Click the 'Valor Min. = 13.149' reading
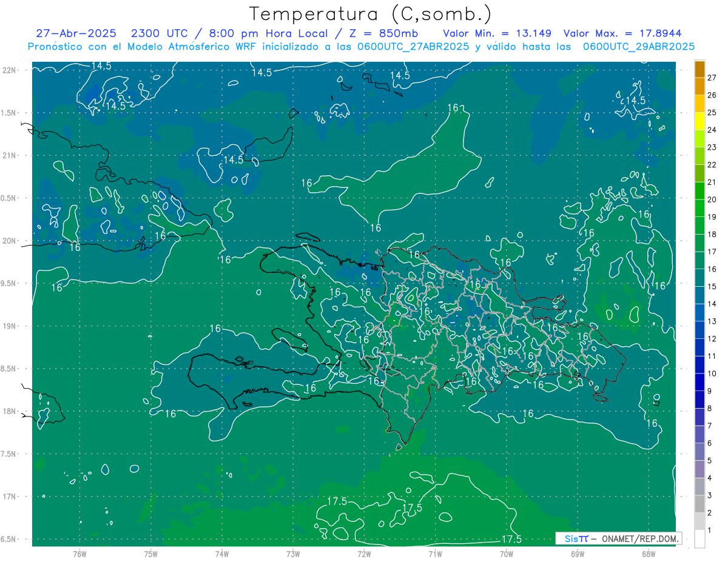Viewport: 728px width, 562px height. pyautogui.click(x=497, y=33)
